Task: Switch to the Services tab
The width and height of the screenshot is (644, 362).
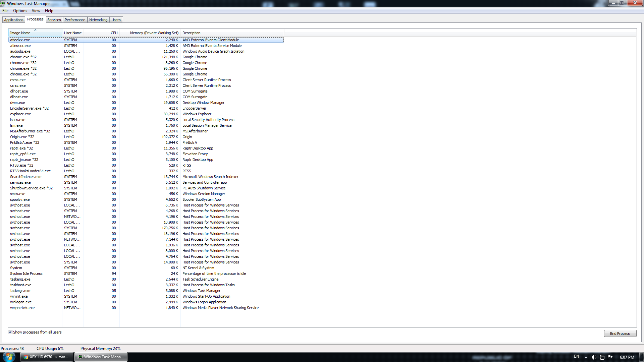Action: click(54, 20)
